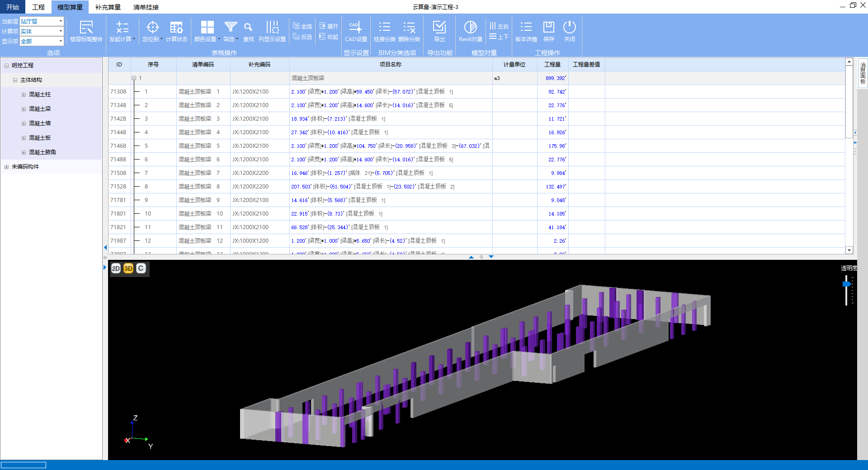Viewport: 868px width, 470px height.
Task: Open the CAD设置 settings tool
Action: point(356,31)
